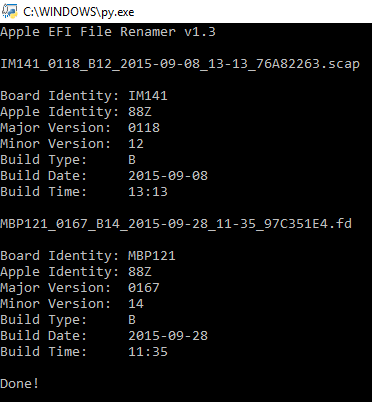Click the Build Date 2015-09-08 value
Viewport: 372px width, 402px height.
(x=168, y=176)
